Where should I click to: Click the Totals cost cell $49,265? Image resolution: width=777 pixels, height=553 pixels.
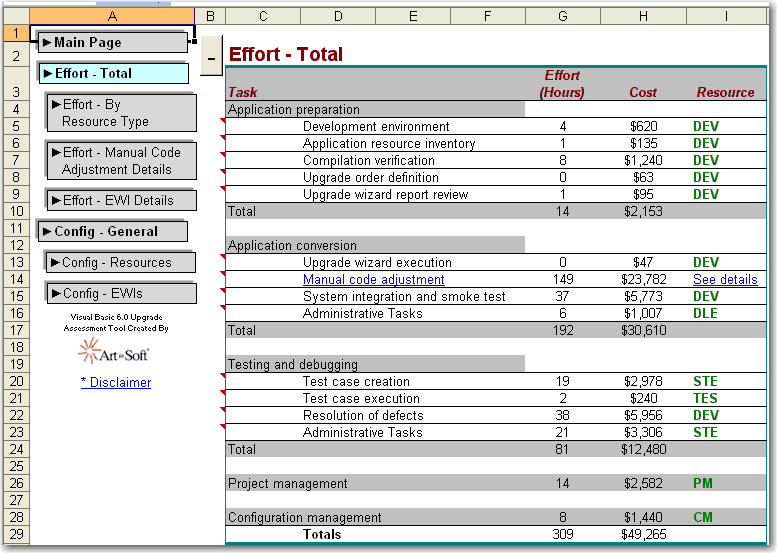(x=643, y=535)
